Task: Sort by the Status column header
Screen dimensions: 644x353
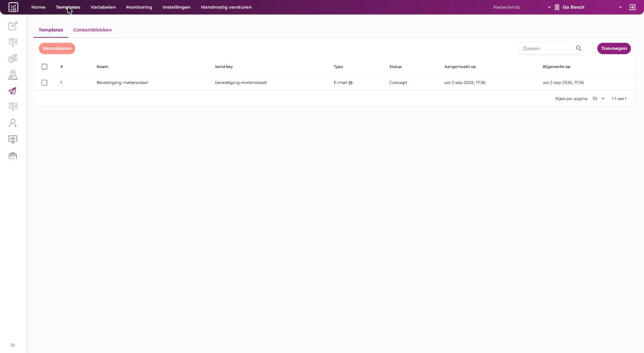Action: (395, 67)
